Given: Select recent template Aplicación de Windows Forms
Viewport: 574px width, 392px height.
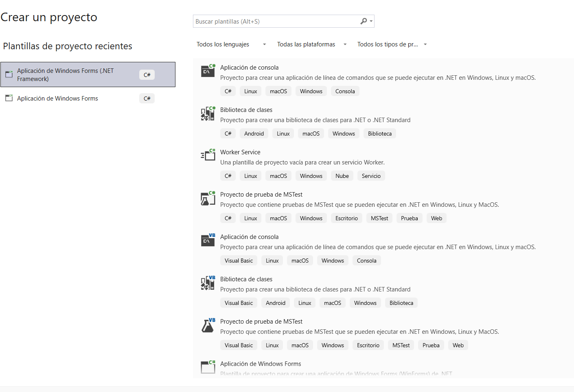Looking at the screenshot, I should click(57, 99).
